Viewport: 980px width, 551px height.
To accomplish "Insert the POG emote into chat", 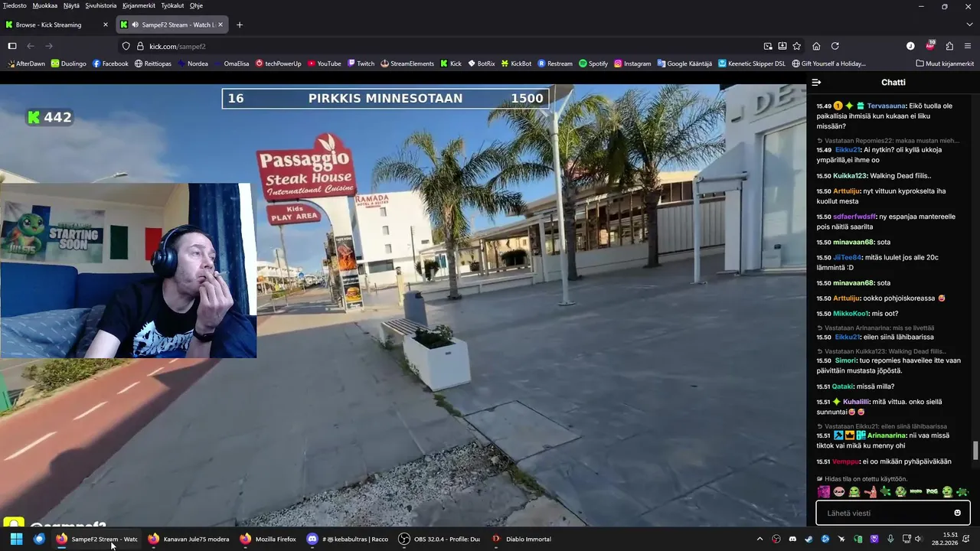I will tap(932, 492).
